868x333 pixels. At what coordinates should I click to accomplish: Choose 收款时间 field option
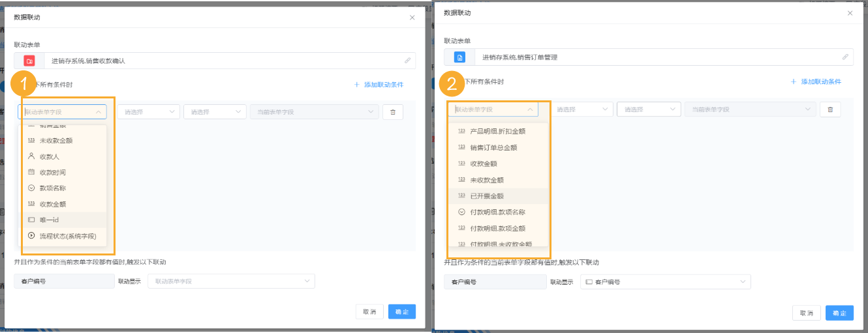(64, 172)
